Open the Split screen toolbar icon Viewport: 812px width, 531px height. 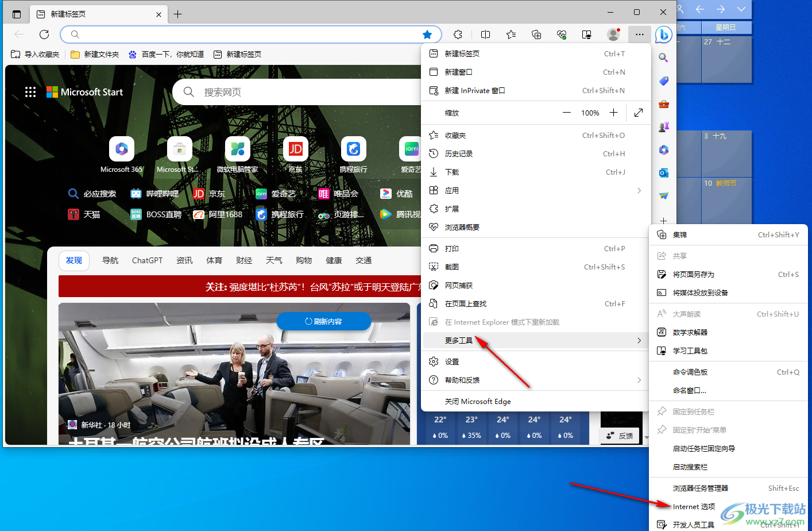pos(485,34)
